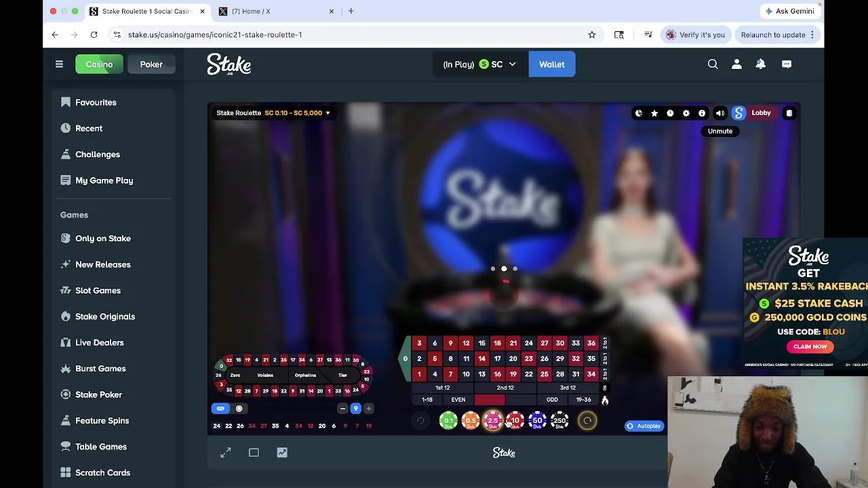Click CLAIM NOW on the promo banner
Image resolution: width=868 pixels, height=488 pixels.
[810, 346]
